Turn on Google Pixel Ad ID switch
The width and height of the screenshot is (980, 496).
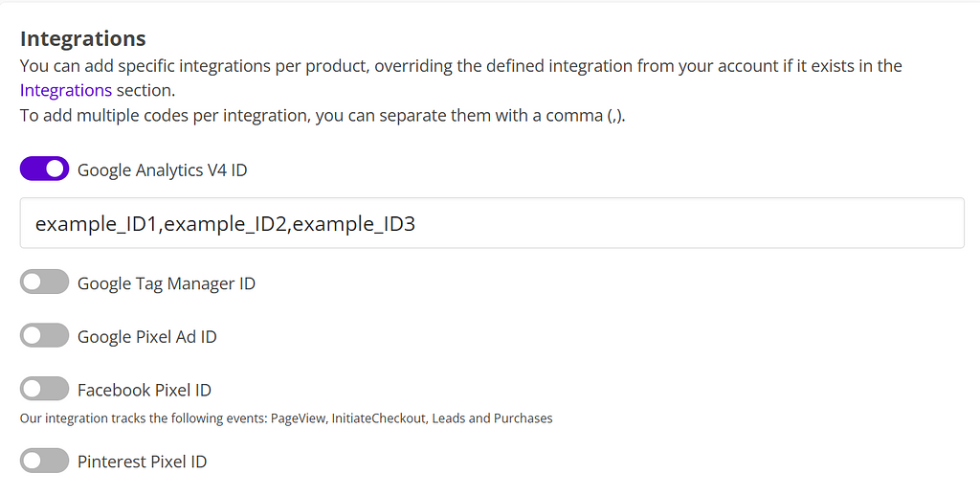(44, 336)
